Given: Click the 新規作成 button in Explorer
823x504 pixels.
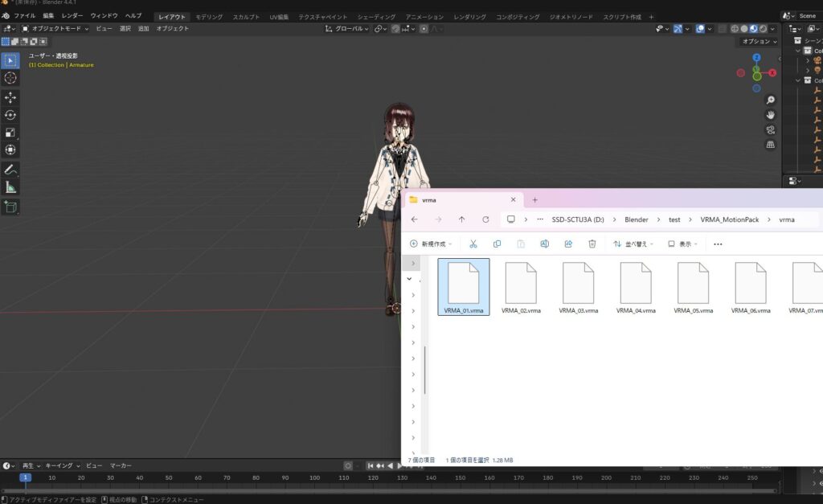Looking at the screenshot, I should point(431,244).
